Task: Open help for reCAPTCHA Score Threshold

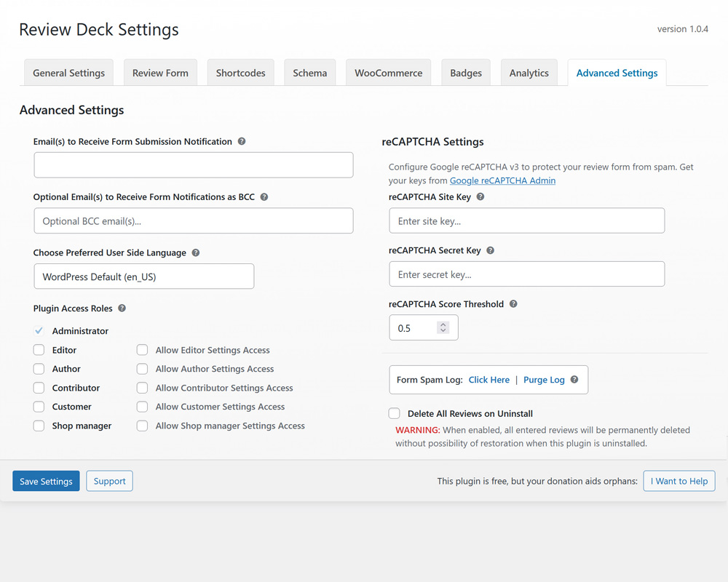Action: 513,303
